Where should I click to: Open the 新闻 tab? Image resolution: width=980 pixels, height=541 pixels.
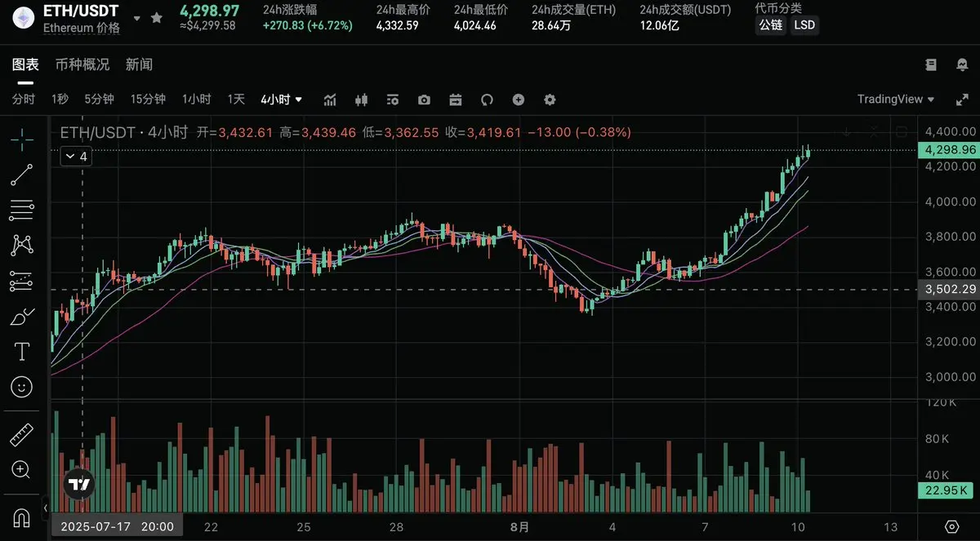point(139,64)
